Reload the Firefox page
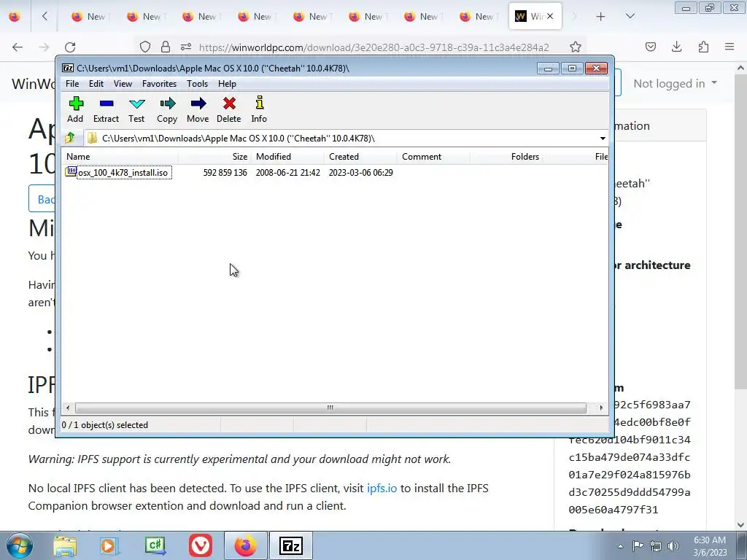747x560 pixels. pyautogui.click(x=70, y=47)
